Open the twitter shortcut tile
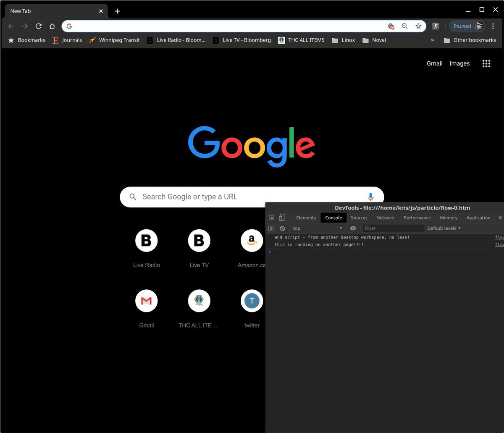Viewport: 504px width, 433px height. point(252,308)
